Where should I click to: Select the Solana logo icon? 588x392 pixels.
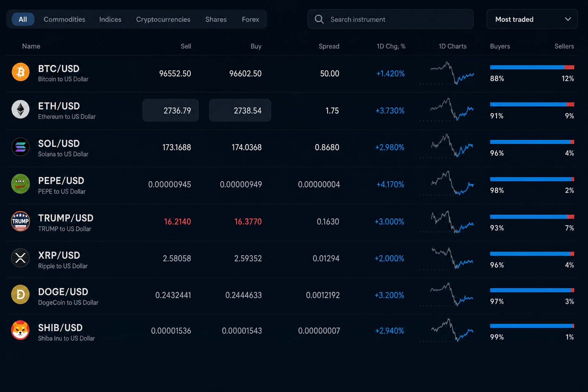[21, 147]
